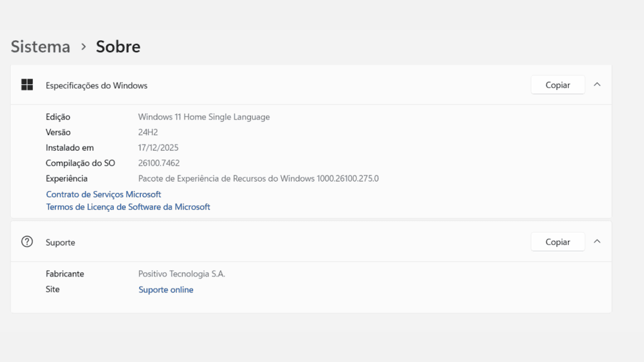This screenshot has width=644, height=362.
Task: Click the install date 17/12/2025
Action: 158,148
